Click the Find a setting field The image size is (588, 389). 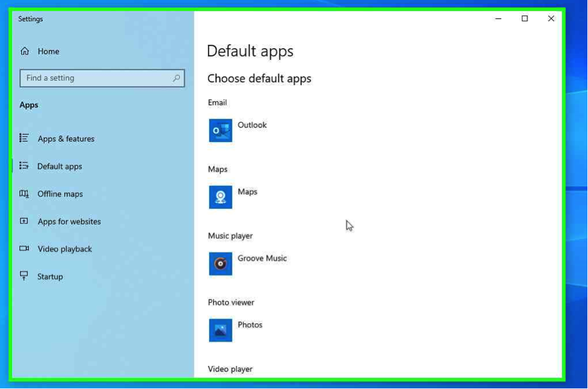97,78
